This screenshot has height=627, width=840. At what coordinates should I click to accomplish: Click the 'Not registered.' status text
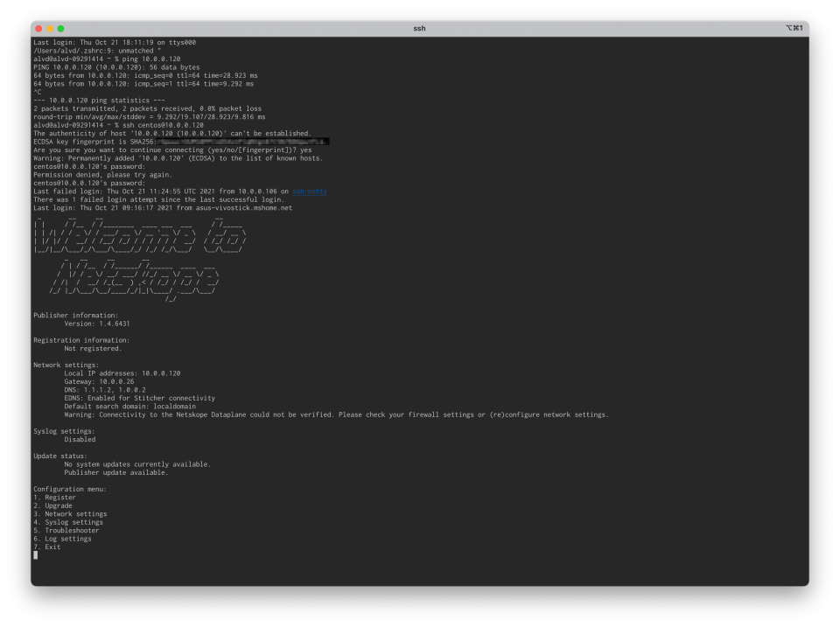click(94, 349)
